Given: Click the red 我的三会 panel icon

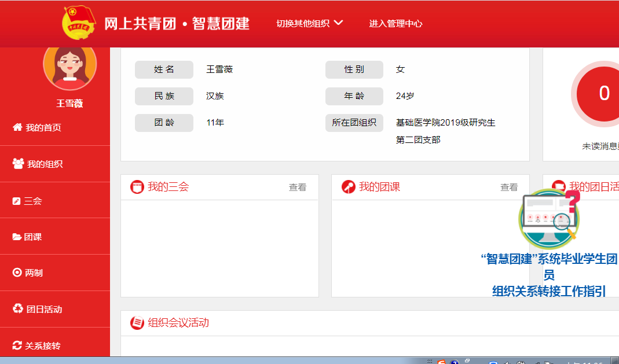Looking at the screenshot, I should (x=137, y=187).
